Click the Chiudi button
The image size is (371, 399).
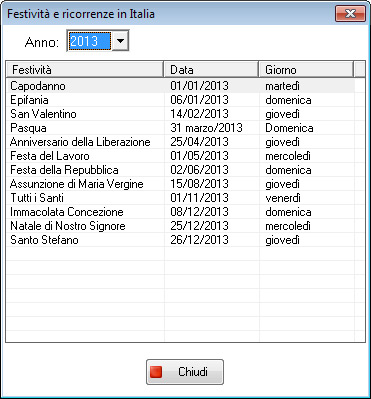click(185, 372)
